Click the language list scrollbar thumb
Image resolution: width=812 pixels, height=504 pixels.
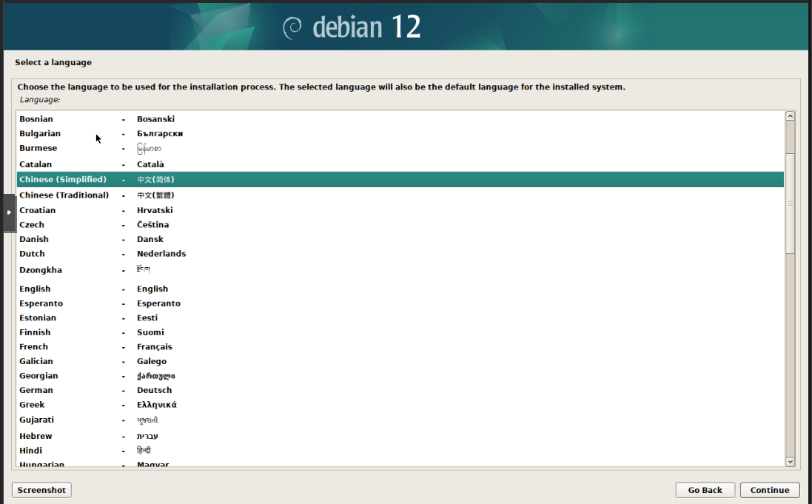tap(790, 203)
